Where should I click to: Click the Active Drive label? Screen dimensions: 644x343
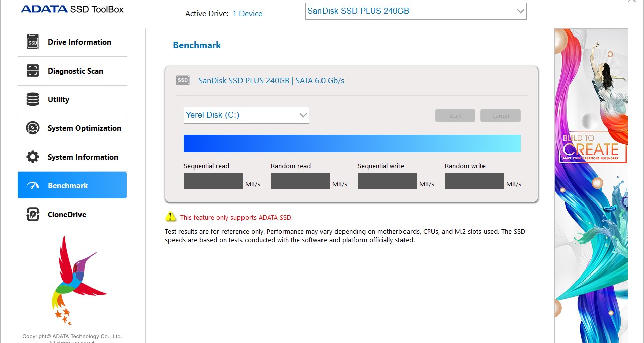[207, 14]
